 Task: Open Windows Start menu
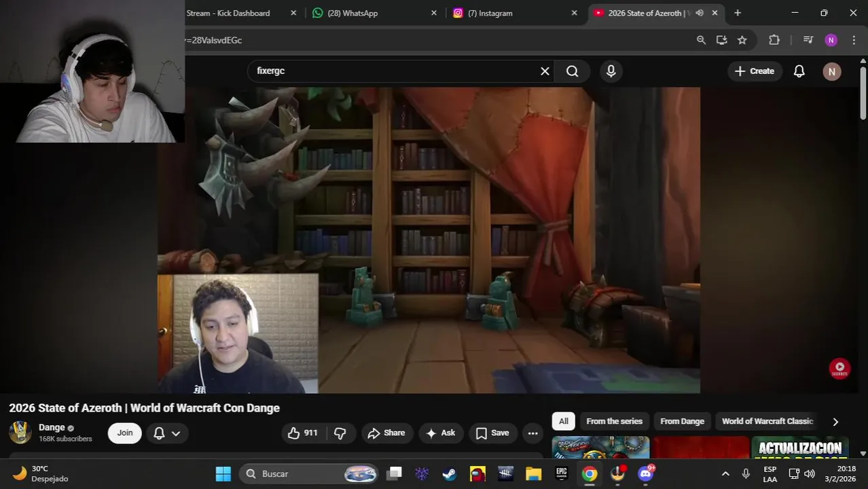223,473
